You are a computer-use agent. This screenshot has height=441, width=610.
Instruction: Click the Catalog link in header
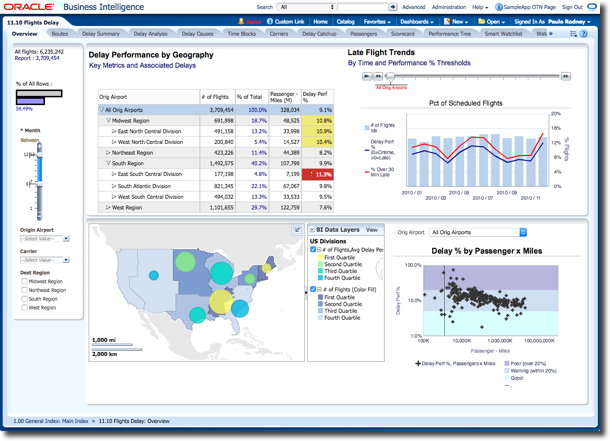point(346,20)
